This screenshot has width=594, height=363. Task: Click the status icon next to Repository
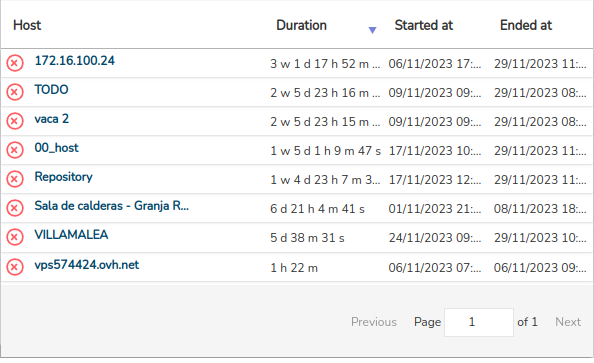point(15,179)
